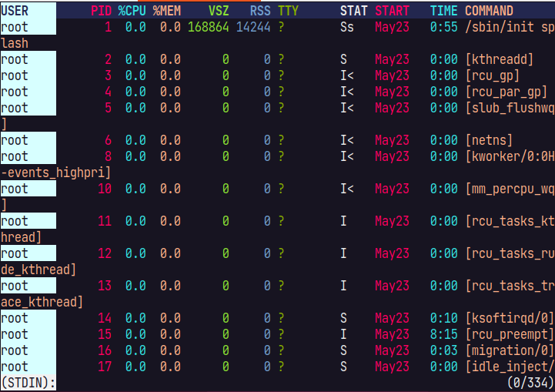The height and width of the screenshot is (392, 555).
Task: Click the PID column header
Action: [102, 11]
